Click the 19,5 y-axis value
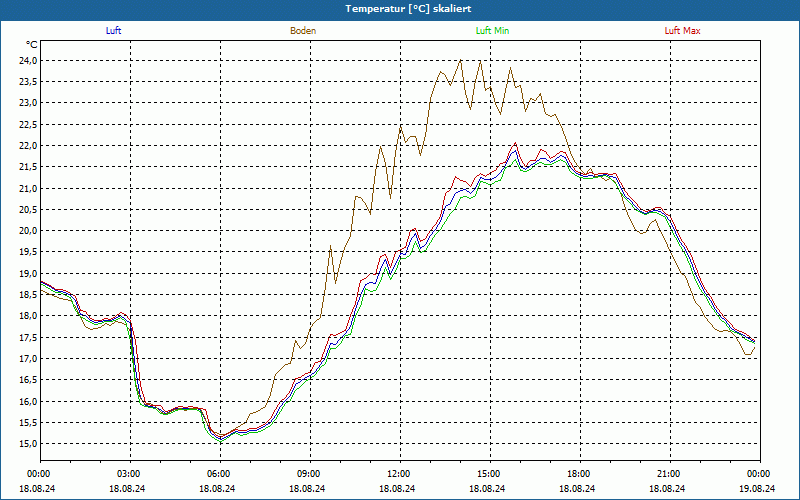800x500 pixels. (x=28, y=252)
